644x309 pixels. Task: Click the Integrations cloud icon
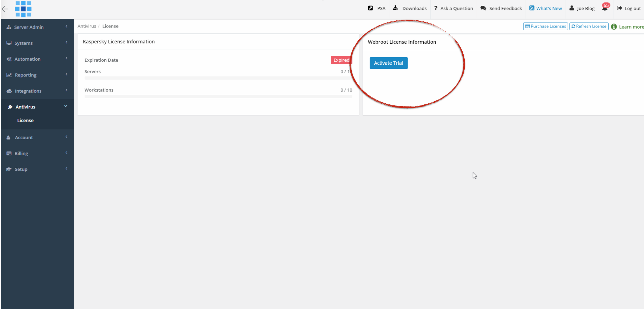(9, 91)
